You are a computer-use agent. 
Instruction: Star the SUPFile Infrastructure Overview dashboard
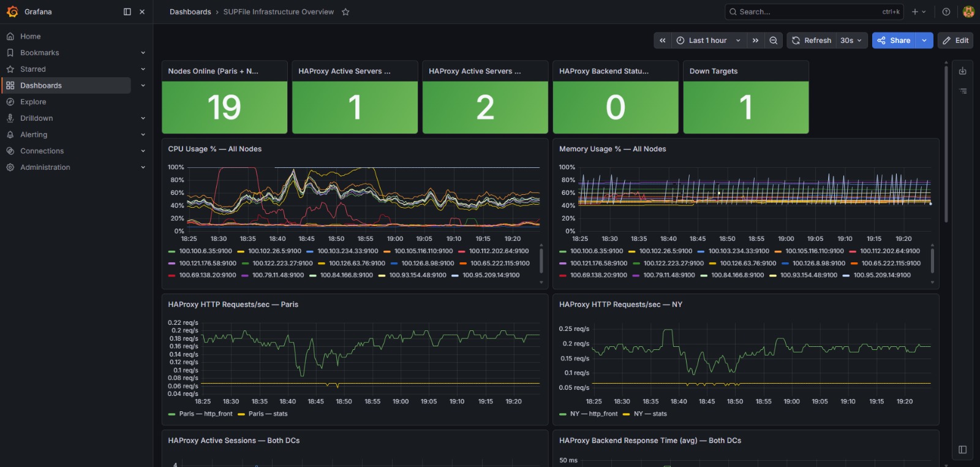[x=345, y=12]
